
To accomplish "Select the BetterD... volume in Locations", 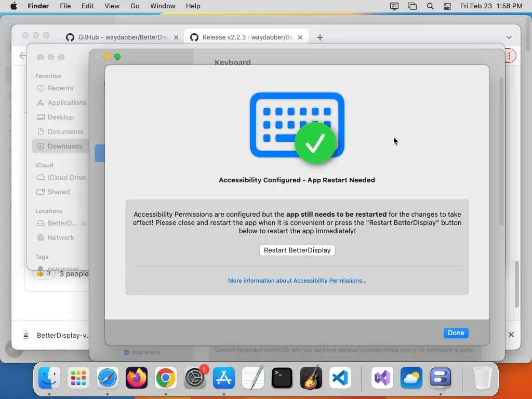I will 62,223.
